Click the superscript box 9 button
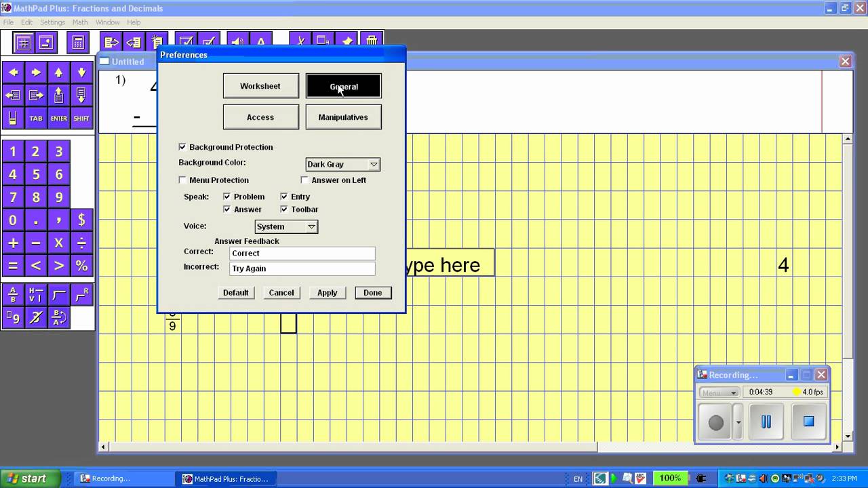868x488 pixels. (x=13, y=317)
